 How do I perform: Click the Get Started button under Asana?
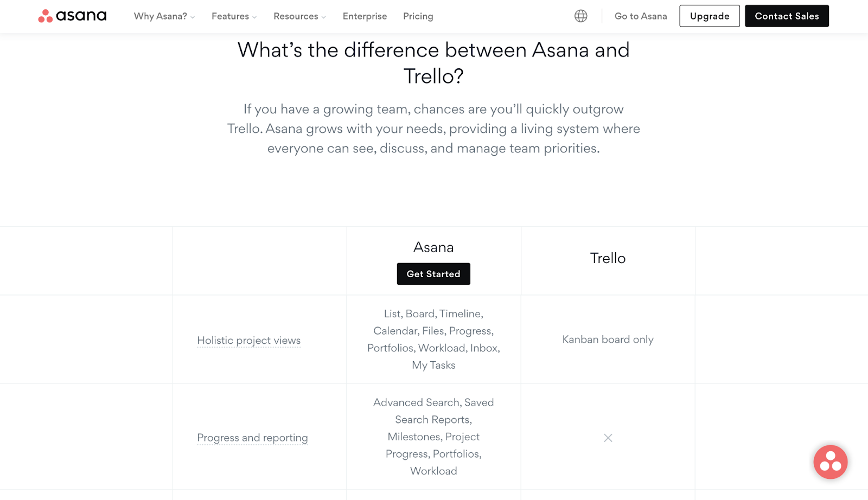[x=433, y=274]
